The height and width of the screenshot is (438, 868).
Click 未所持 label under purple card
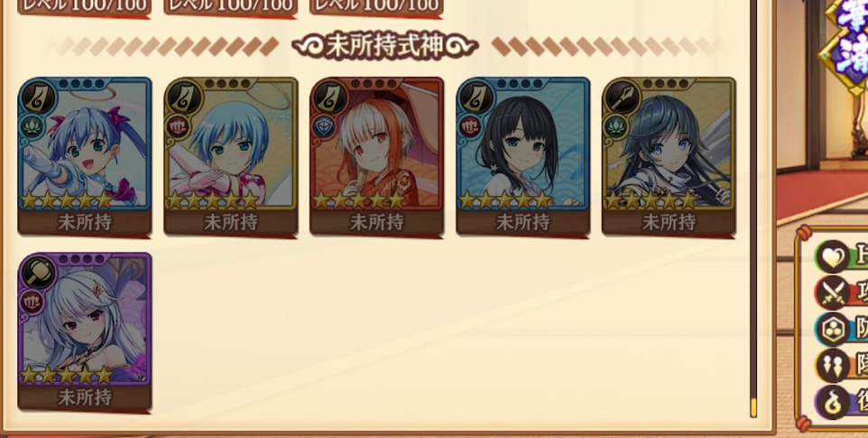click(x=85, y=397)
